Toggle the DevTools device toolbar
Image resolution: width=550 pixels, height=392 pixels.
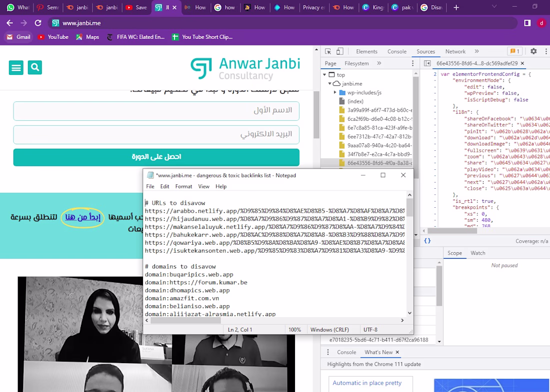click(339, 51)
